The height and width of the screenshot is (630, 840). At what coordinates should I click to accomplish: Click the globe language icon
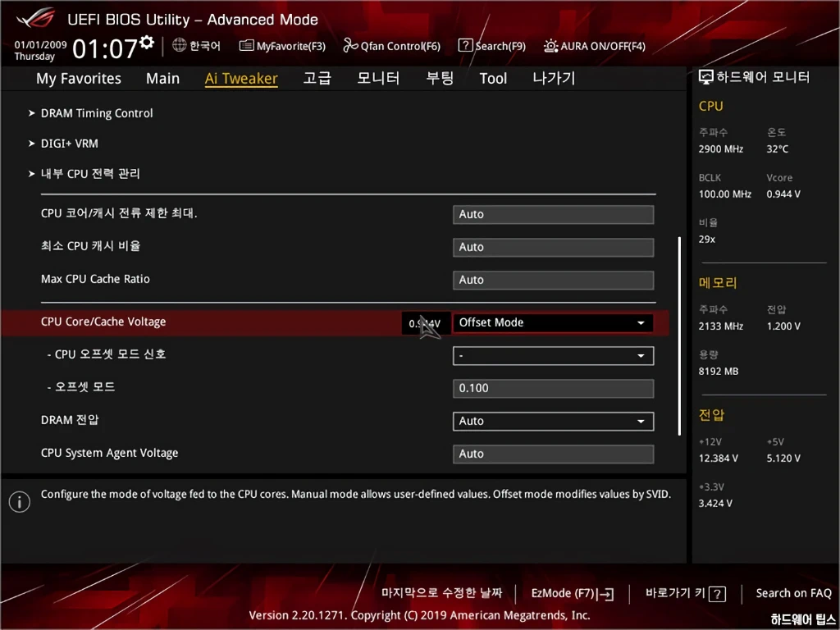(179, 46)
